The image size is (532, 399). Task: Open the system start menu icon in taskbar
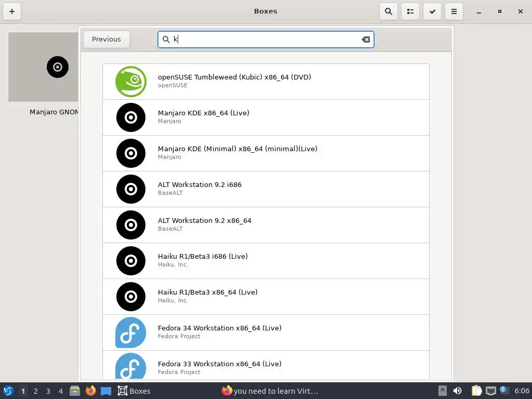point(8,391)
